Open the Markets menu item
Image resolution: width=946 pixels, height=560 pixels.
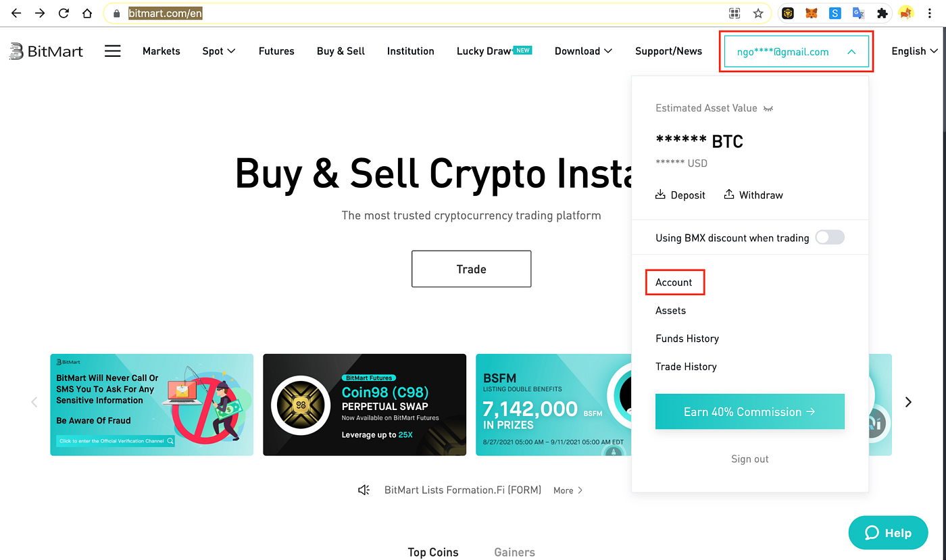pyautogui.click(x=161, y=51)
